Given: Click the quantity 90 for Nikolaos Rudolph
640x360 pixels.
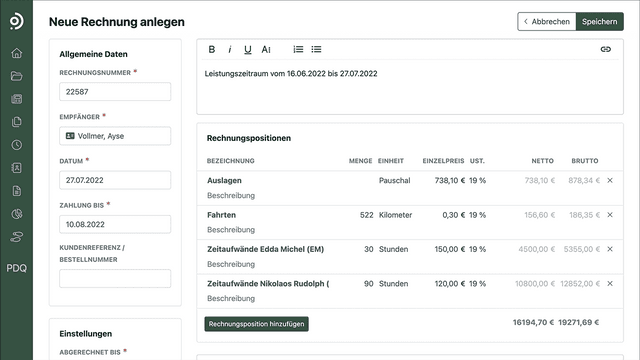Looking at the screenshot, I should tap(369, 283).
